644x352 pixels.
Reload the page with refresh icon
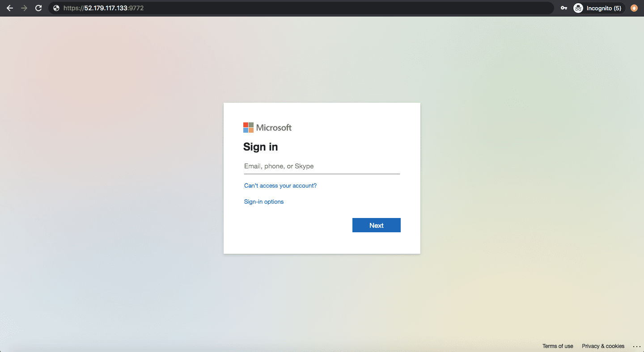[38, 8]
